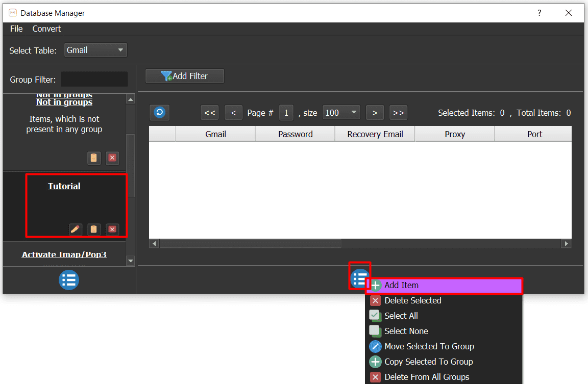Open the items action menu icon
Viewport: 588px width, 384px height.
tap(359, 278)
